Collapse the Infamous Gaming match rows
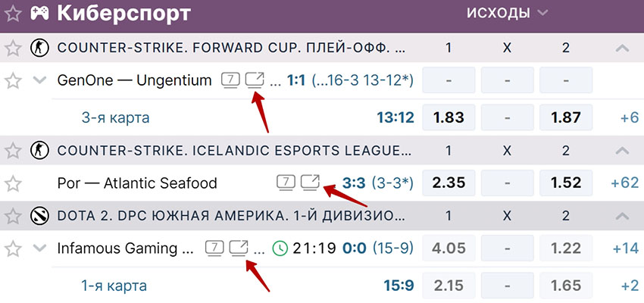Image resolution: width=644 pixels, height=303 pixels. (x=40, y=248)
